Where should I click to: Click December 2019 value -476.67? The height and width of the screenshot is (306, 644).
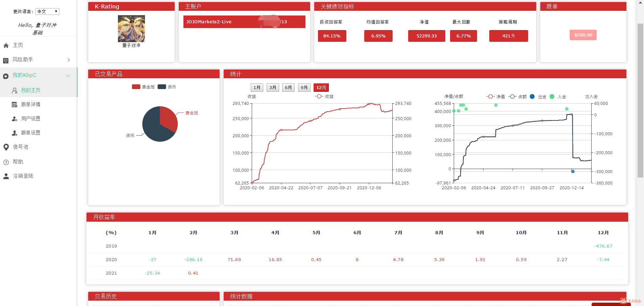[x=603, y=246]
